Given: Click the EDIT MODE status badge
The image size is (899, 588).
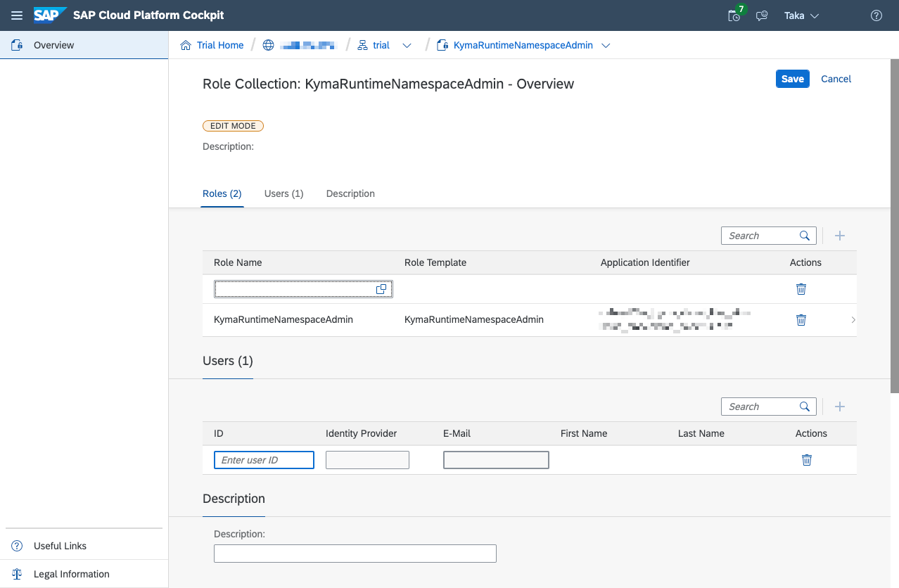Looking at the screenshot, I should pos(233,126).
